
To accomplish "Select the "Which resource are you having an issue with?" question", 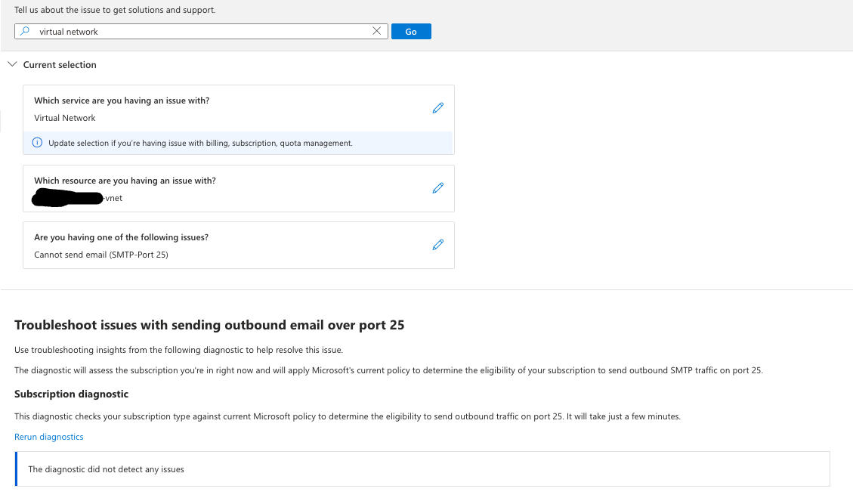I will [125, 181].
